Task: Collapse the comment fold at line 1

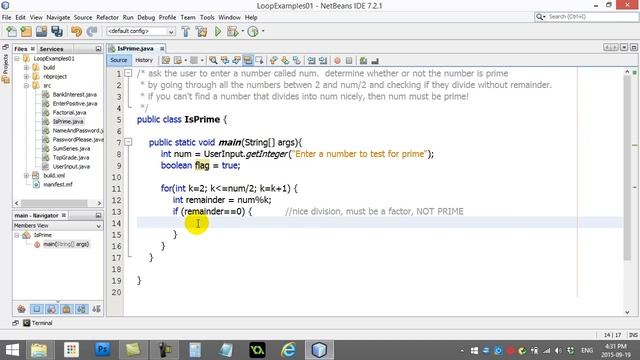Action: click(x=128, y=73)
